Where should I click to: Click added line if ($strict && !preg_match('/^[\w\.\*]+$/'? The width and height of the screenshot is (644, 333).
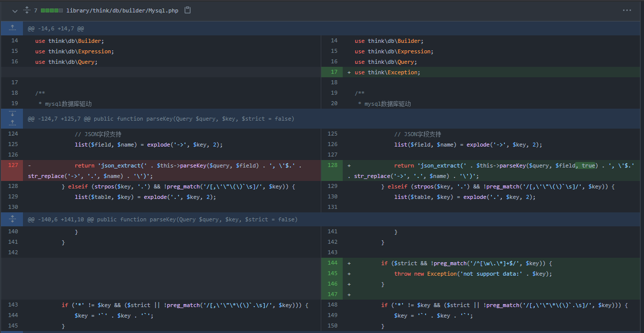(466, 263)
